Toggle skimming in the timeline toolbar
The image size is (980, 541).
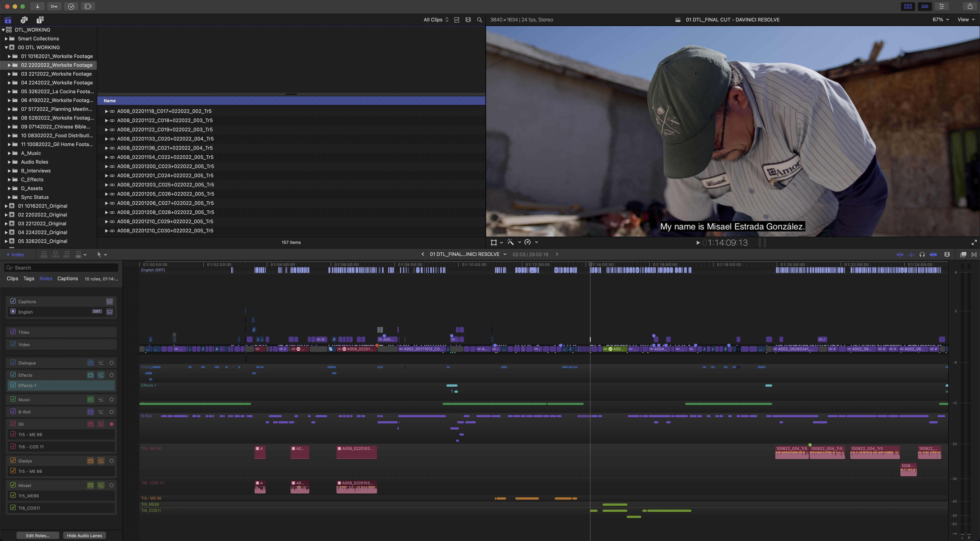point(900,255)
